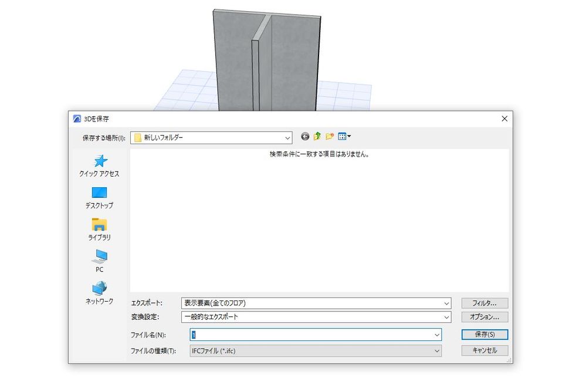Select デスクトップ in the places sidebar
Screen dimensions: 586x392
point(99,198)
